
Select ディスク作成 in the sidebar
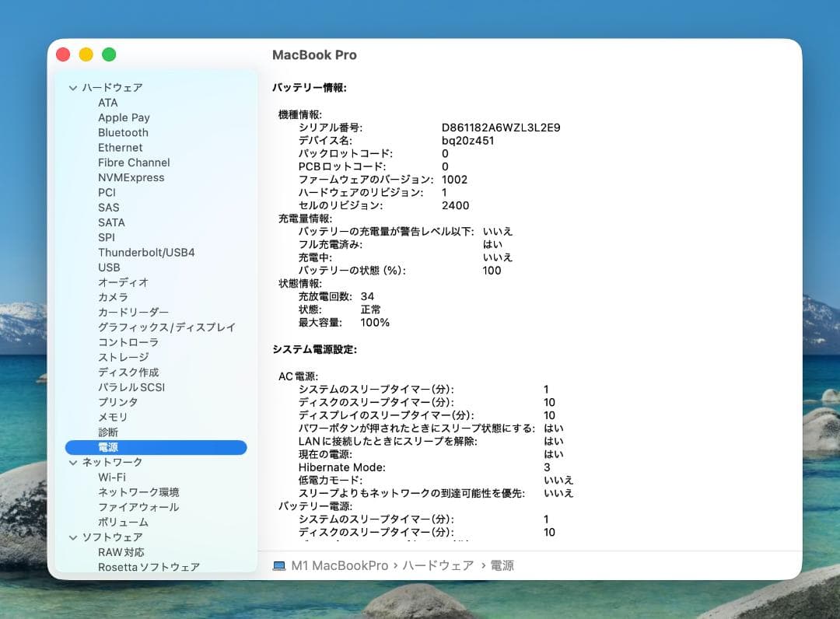[x=128, y=372]
